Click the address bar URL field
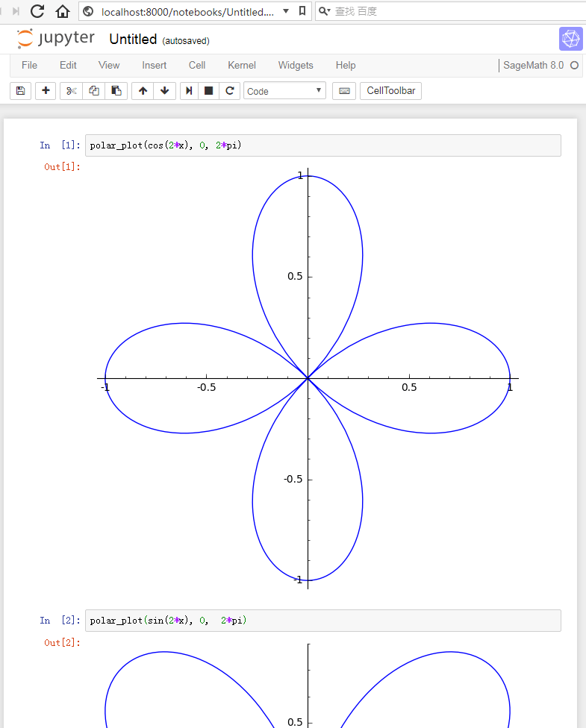 click(x=187, y=12)
